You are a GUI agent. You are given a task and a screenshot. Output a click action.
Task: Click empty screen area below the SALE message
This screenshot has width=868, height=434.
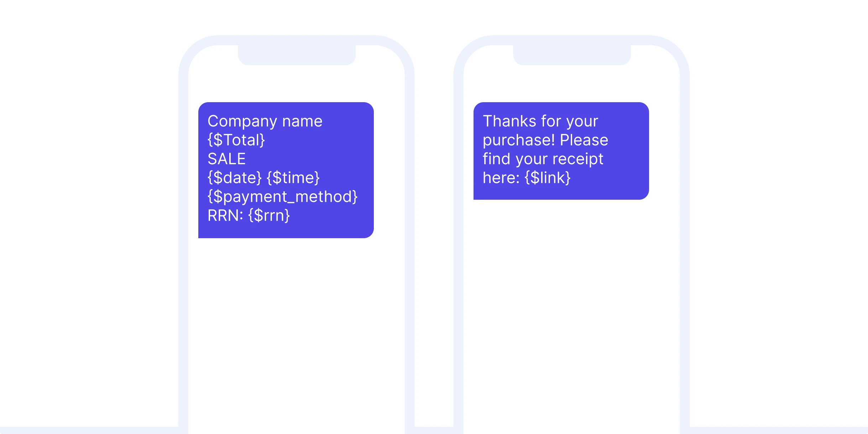pyautogui.click(x=296, y=320)
